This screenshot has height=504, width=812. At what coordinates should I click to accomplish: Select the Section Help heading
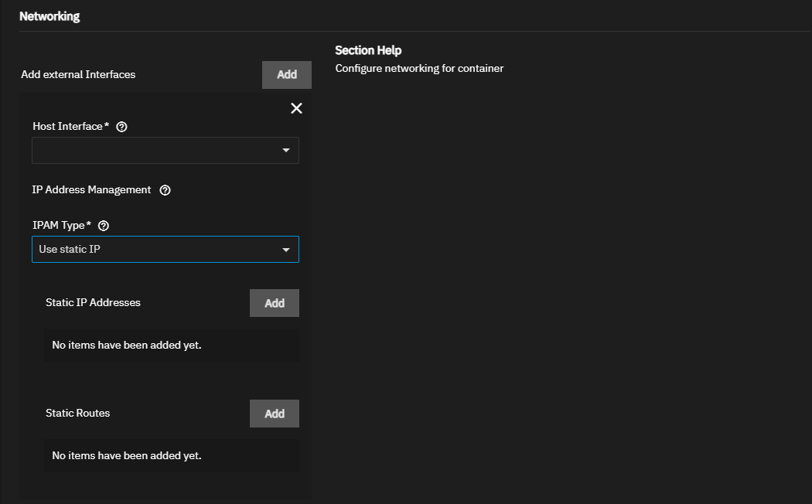click(368, 50)
